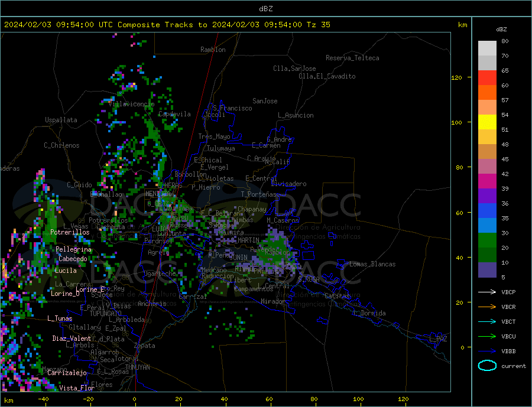This screenshot has height=407, width=532.
Task: Pick the light gray top swatch in scale
Action: coord(487,48)
